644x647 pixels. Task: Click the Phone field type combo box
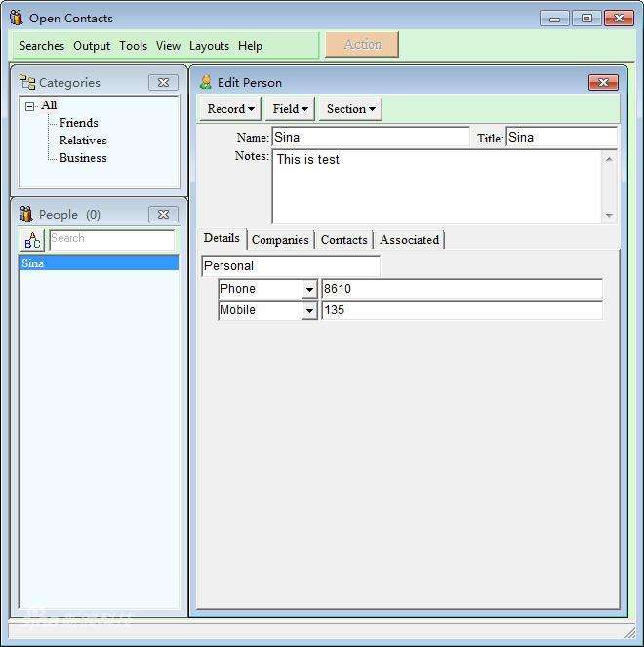(x=267, y=289)
